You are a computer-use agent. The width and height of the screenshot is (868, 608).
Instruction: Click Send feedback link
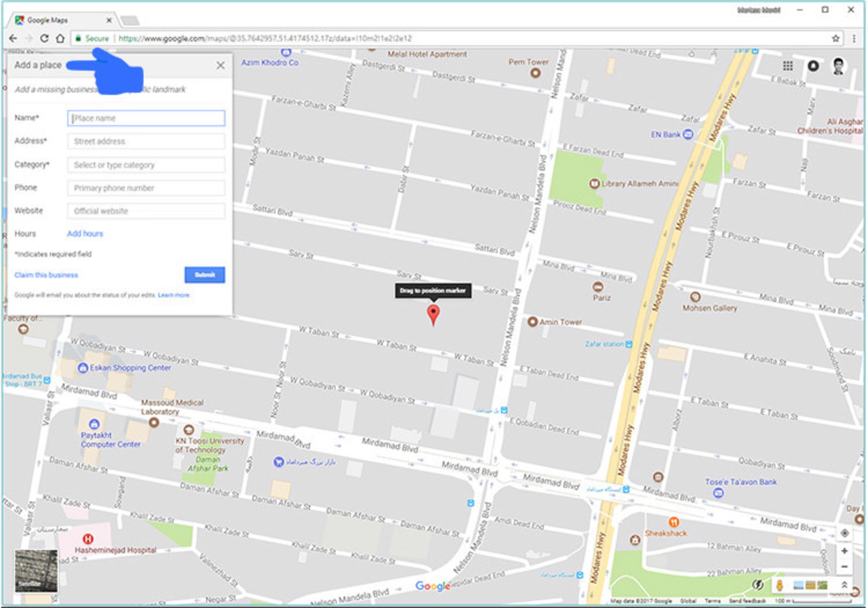[747, 601]
